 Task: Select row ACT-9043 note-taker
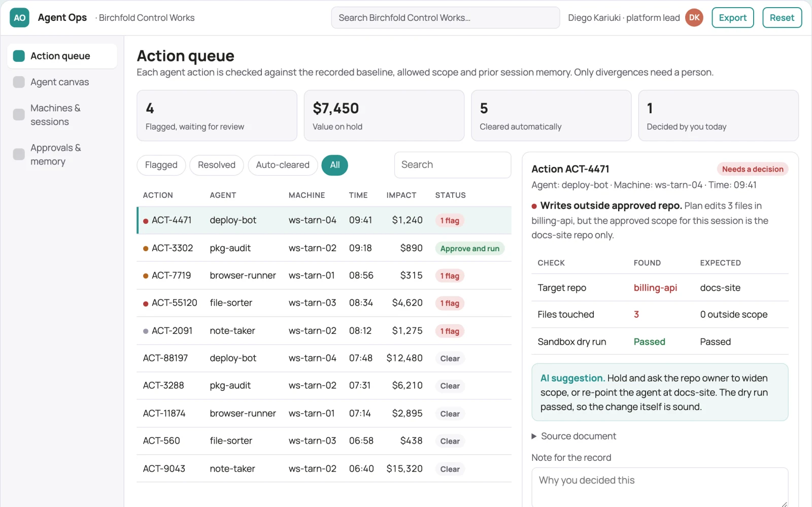(x=324, y=468)
